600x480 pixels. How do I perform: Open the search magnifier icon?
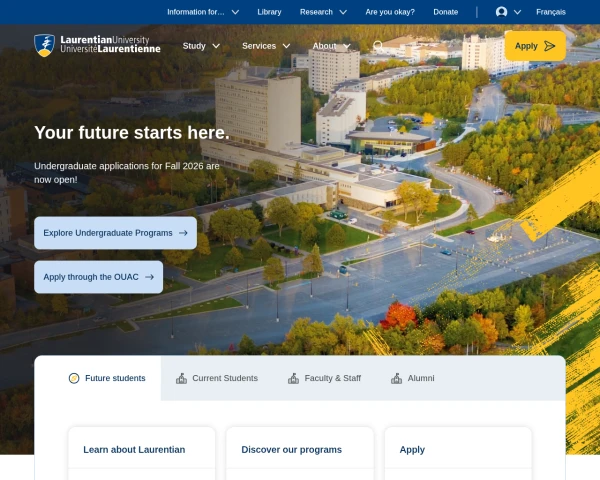tap(378, 46)
